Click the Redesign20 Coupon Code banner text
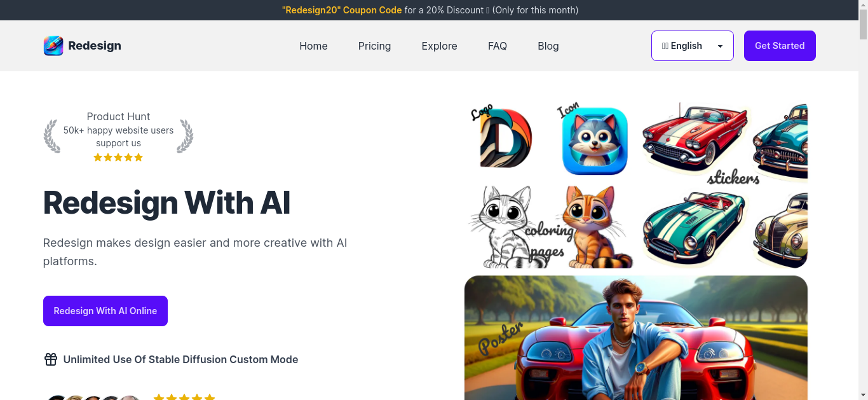The image size is (868, 400). [342, 10]
